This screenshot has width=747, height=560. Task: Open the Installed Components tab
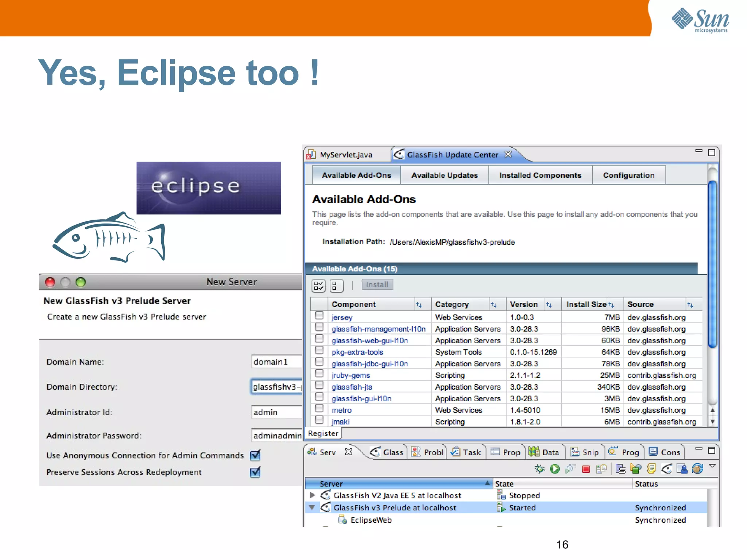tap(540, 175)
